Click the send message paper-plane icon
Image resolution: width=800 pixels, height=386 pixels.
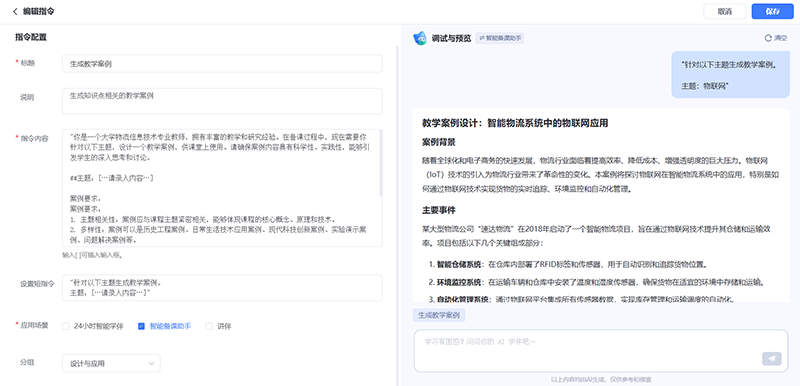(x=771, y=358)
